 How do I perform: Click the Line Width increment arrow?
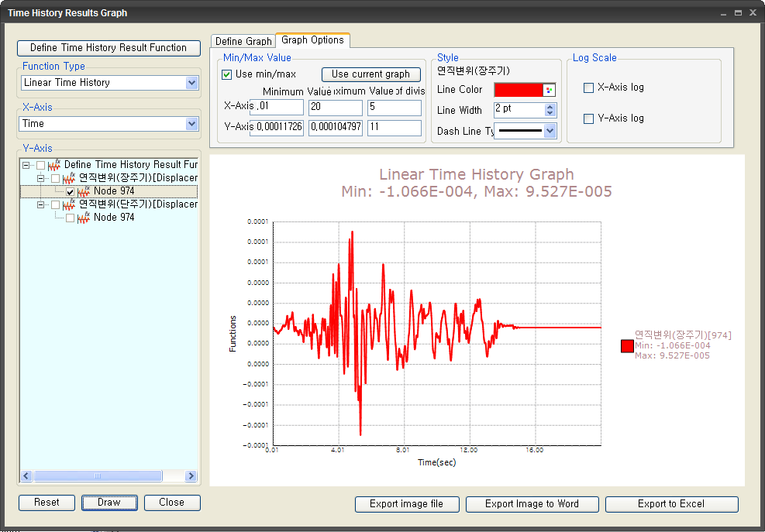(550, 106)
